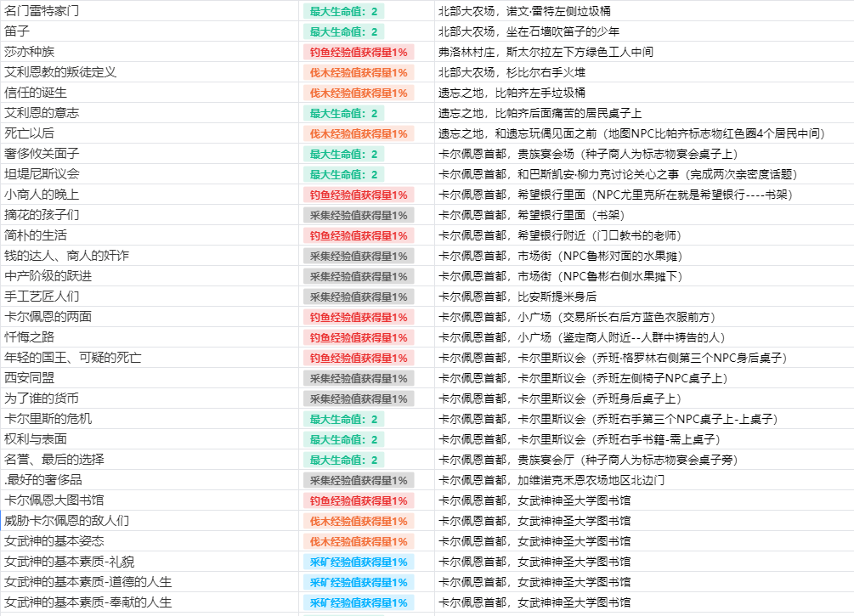
Task: Click location text of .最好的奢侈品 row
Action: pos(551,480)
